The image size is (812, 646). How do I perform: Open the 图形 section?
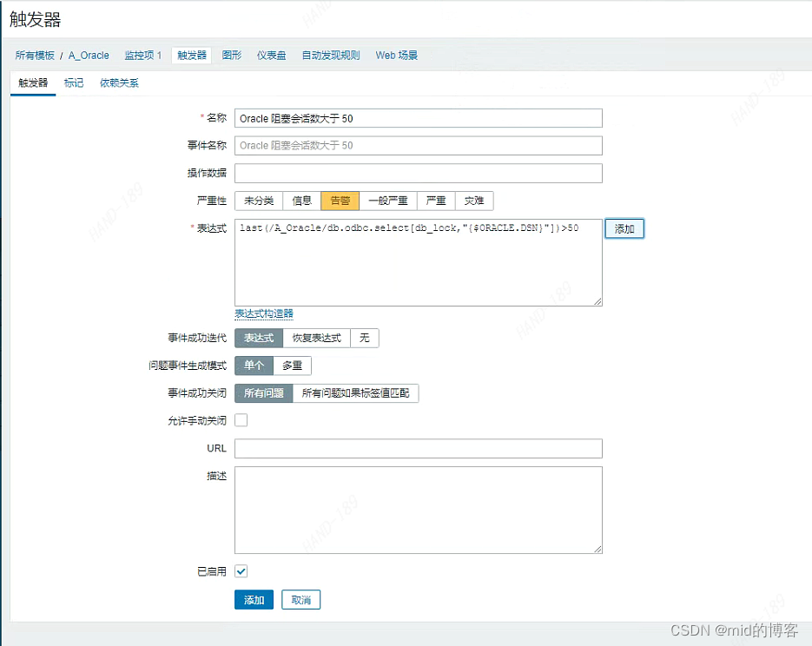(232, 56)
